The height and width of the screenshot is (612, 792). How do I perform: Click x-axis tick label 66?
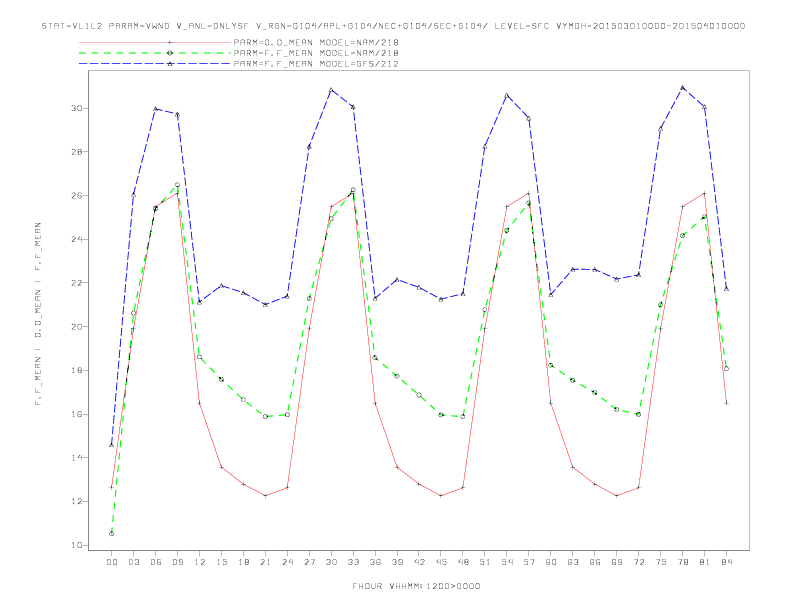pyautogui.click(x=595, y=562)
